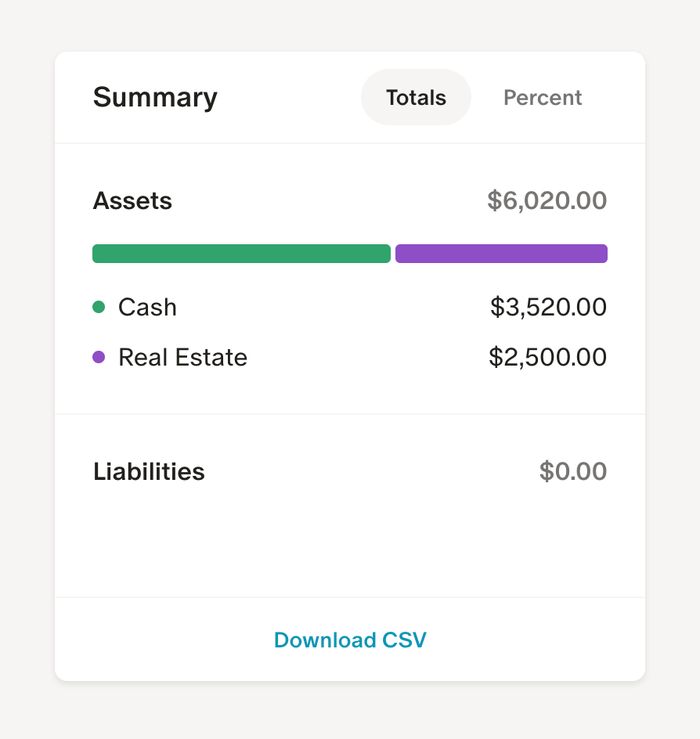Click the purple Real Estate legend dot
This screenshot has height=739, width=700.
click(99, 357)
